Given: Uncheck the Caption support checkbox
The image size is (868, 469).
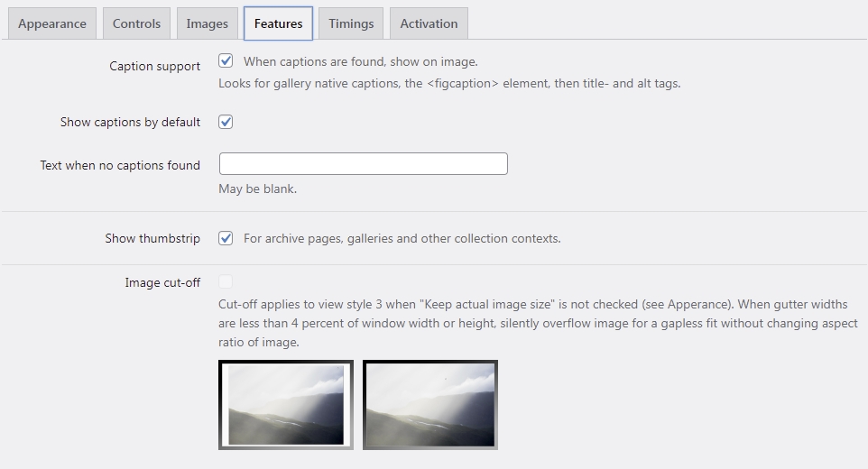Looking at the screenshot, I should 226,60.
